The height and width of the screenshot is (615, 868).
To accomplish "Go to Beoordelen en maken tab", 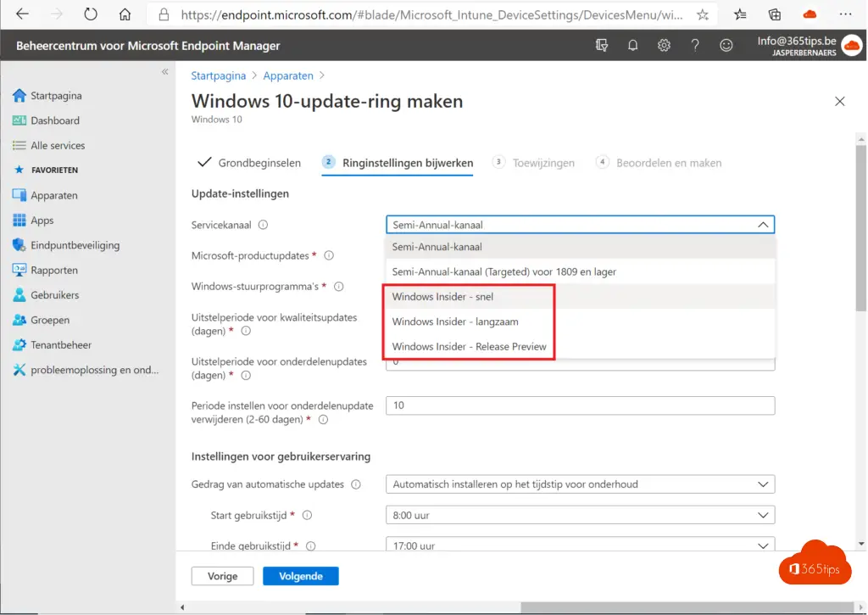I will [x=658, y=163].
